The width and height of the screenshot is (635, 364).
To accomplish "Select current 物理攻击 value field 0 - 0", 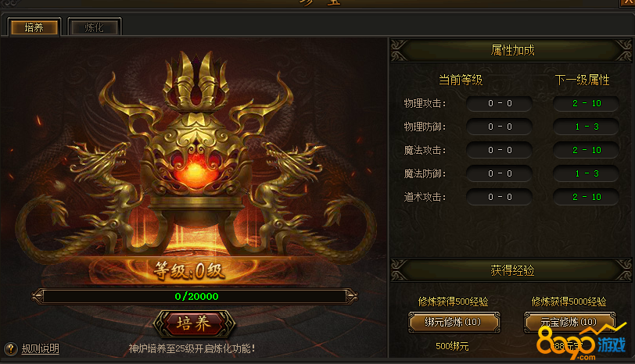I will [x=500, y=104].
